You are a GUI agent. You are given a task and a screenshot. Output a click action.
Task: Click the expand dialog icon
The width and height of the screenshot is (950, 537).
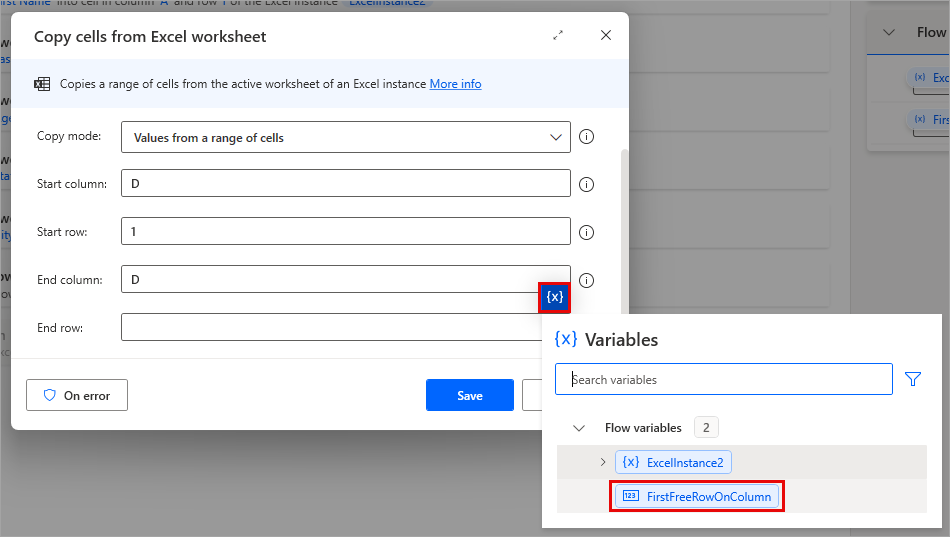tap(558, 35)
